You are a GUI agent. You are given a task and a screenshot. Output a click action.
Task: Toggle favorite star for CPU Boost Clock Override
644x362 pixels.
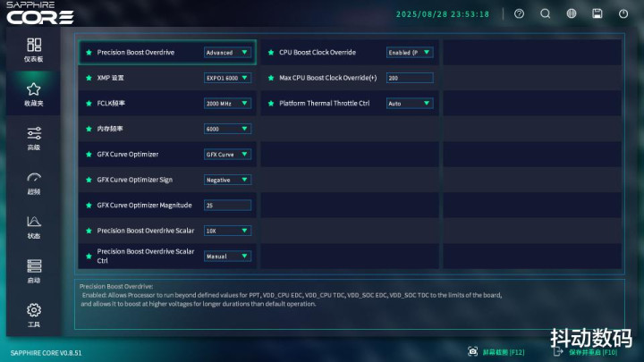(271, 53)
